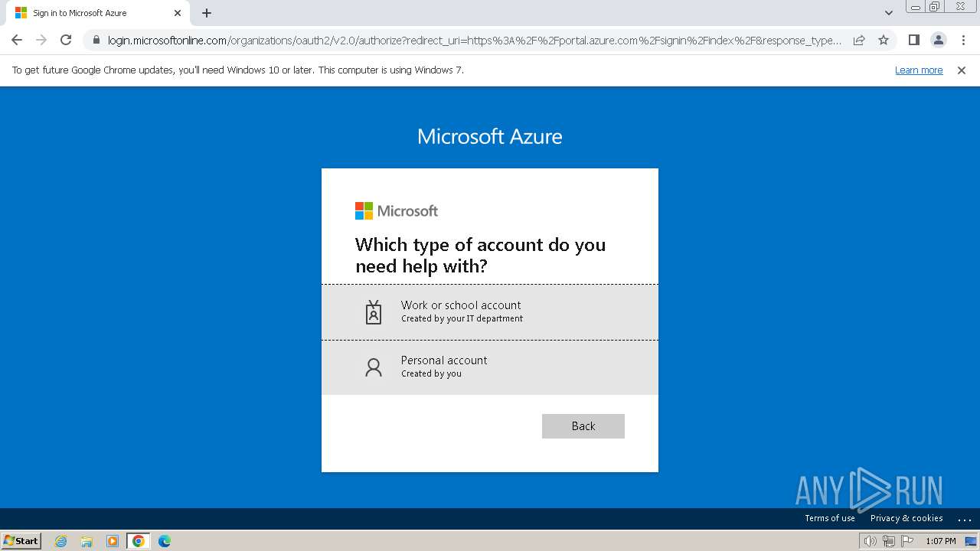
Task: Click the browser reload icon
Action: pos(66,40)
